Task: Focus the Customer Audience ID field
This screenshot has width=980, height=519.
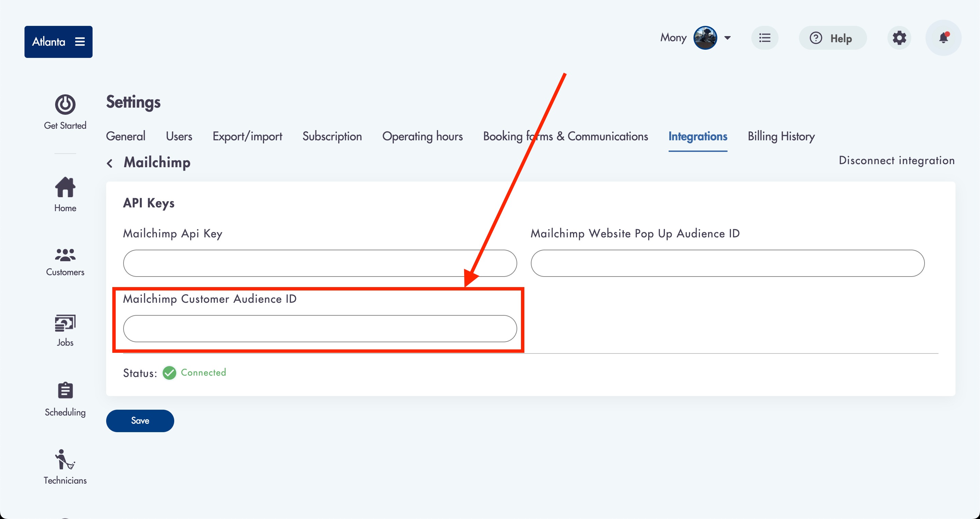Action: click(320, 328)
